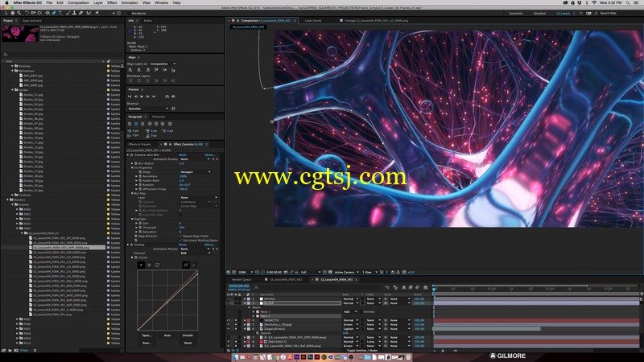Open Active Camera view dropdown
This screenshot has height=362, width=644.
(x=347, y=272)
